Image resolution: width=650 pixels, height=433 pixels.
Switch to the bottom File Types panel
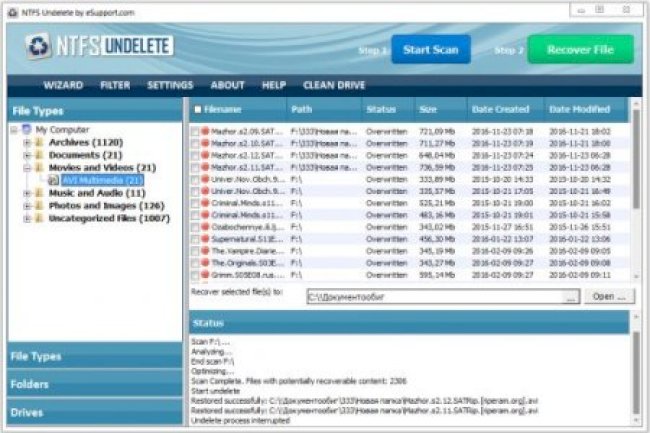click(95, 356)
